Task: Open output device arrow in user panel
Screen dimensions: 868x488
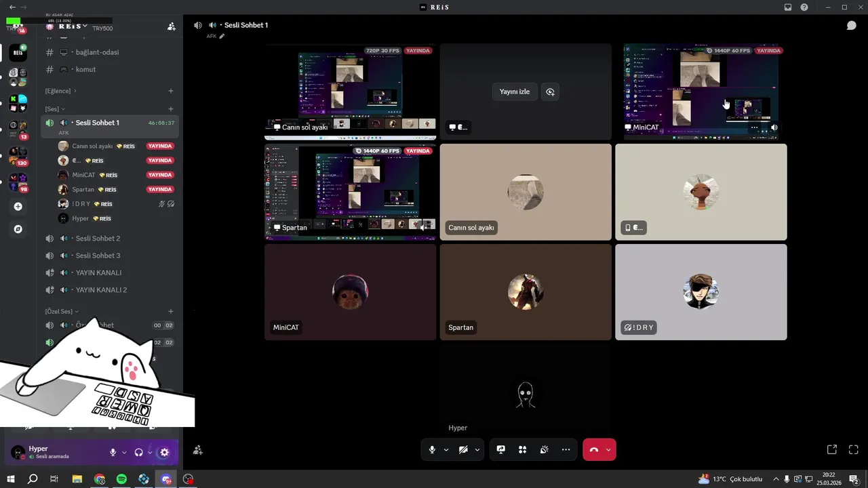Action: (x=150, y=452)
